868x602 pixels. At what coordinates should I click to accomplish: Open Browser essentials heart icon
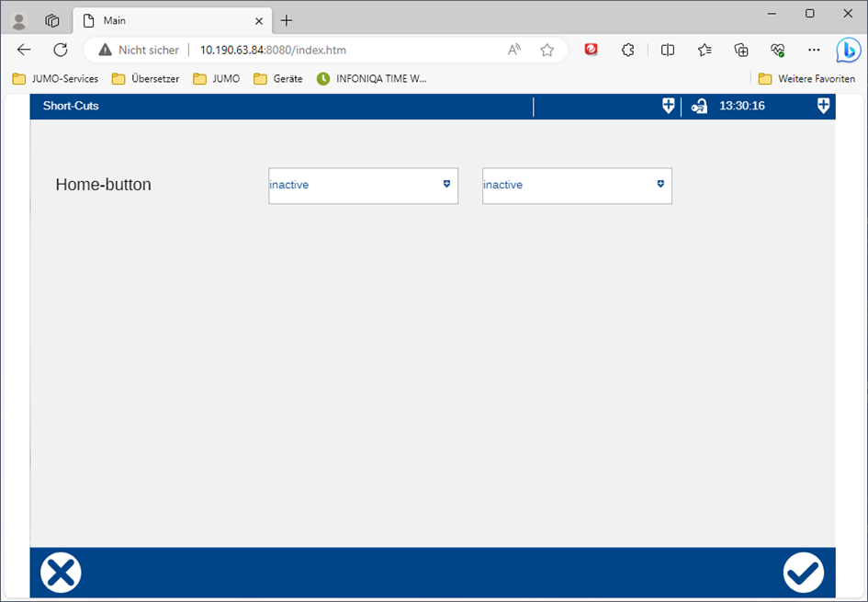click(x=778, y=51)
